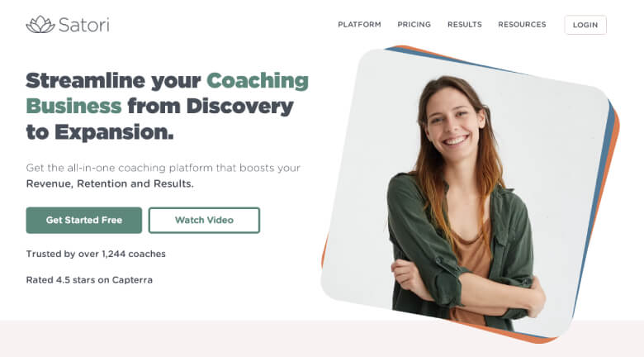
Task: Click the green "Coaching" headline word
Action: point(258,82)
